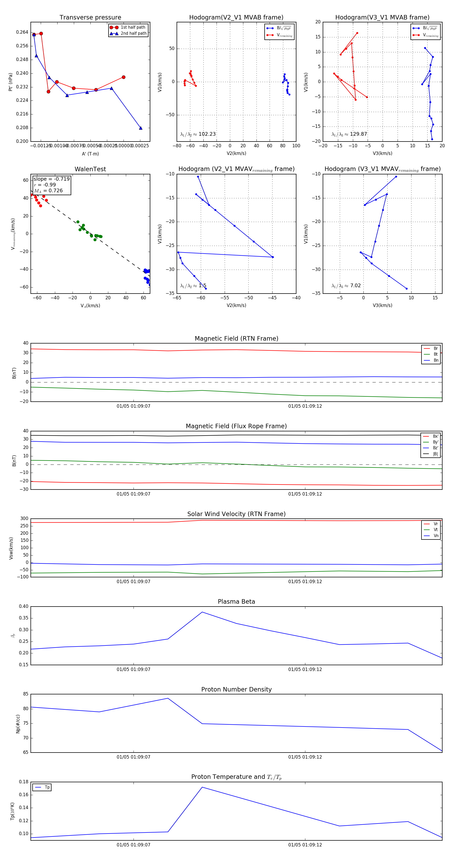Viewport: 473px width, 868px height.
Task: Click the Tp legend in Proton Temperature plot
Action: (x=42, y=788)
